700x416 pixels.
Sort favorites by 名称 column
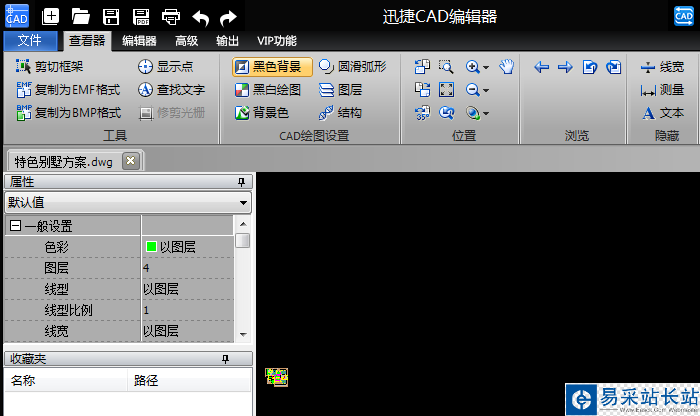pos(66,380)
